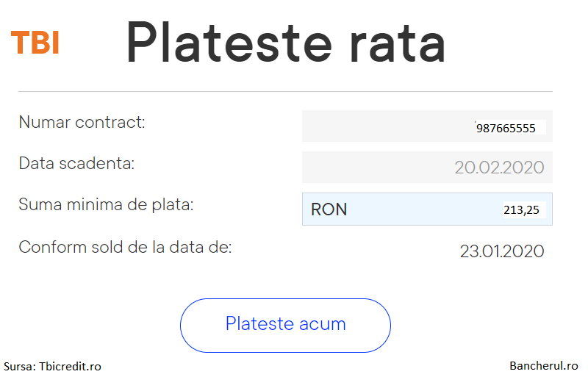Click the Conform sold de la data de label
This screenshot has height=377, width=588.
click(125, 247)
